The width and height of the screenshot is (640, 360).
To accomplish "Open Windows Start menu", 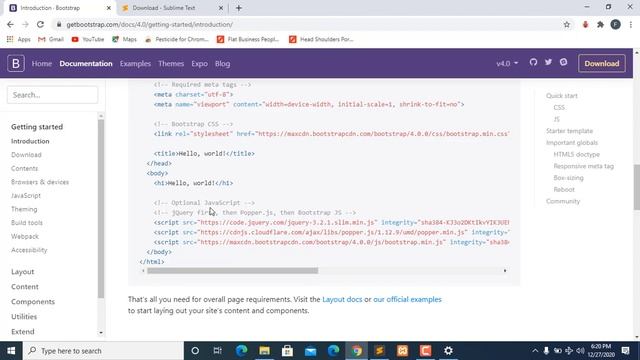I will pyautogui.click(x=11, y=351).
